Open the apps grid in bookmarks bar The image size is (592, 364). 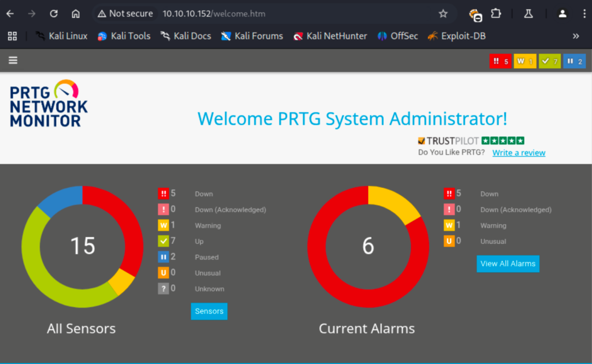(x=12, y=36)
